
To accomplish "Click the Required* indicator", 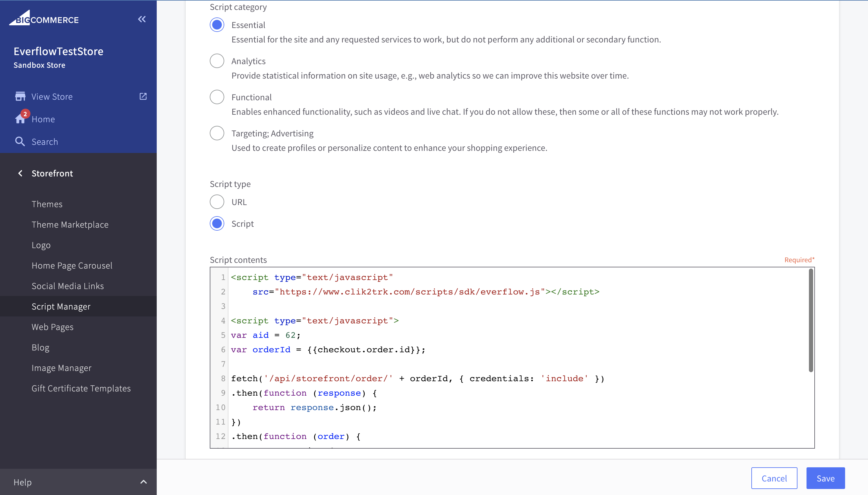I will 799,260.
